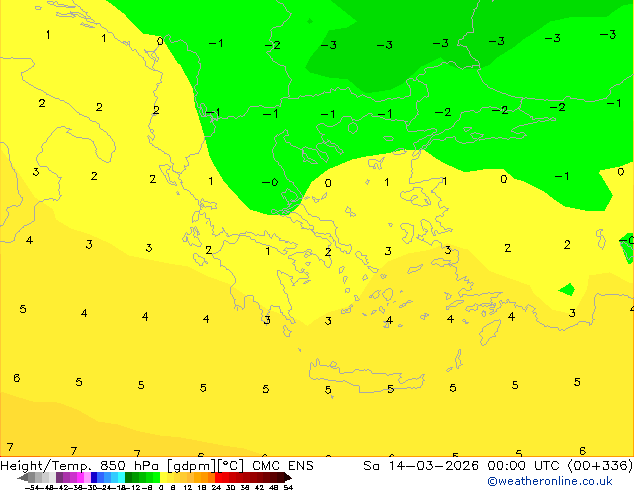The height and width of the screenshot is (490, 634).
Task: Click the small green triangle patch near Turkey's coast
Action: 567,289
